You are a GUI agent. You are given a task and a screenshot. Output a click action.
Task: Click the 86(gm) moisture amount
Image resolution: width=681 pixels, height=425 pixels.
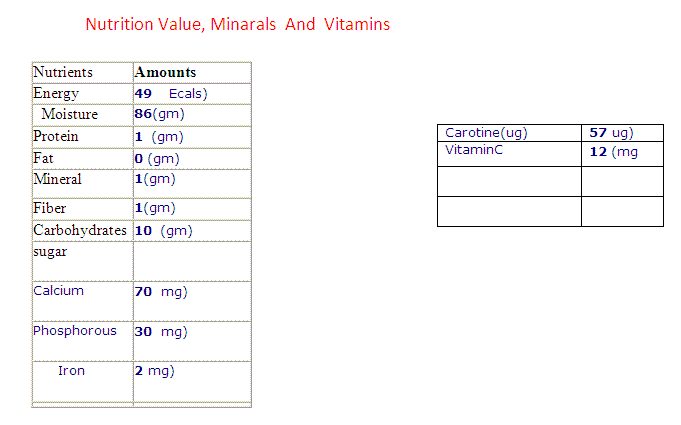(159, 114)
